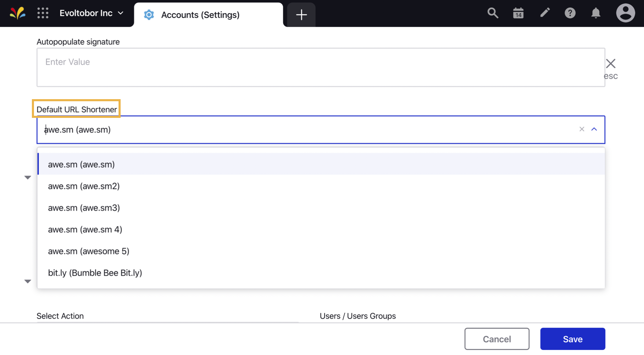Open the help question mark icon

click(x=570, y=13)
